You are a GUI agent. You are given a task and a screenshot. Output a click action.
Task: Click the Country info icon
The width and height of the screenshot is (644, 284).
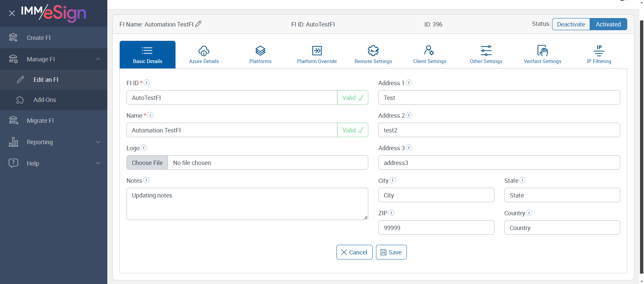tap(529, 213)
